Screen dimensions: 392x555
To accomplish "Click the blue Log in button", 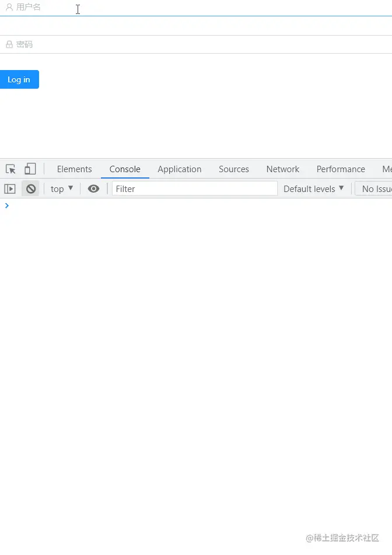I will tap(19, 79).
